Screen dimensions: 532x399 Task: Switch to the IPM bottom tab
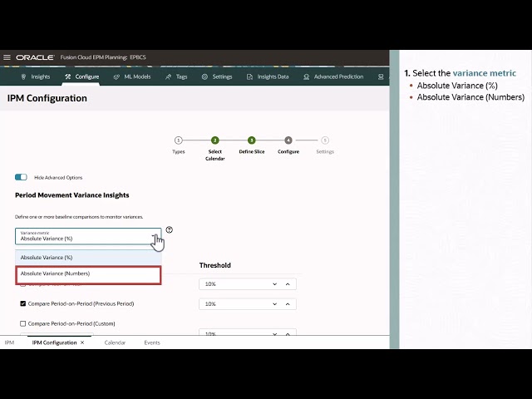point(9,342)
